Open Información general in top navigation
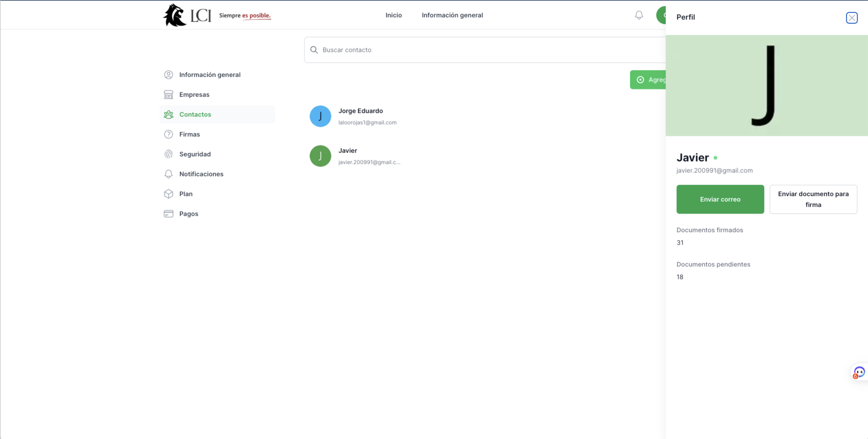Screen dimensions: 868x439 [452, 15]
